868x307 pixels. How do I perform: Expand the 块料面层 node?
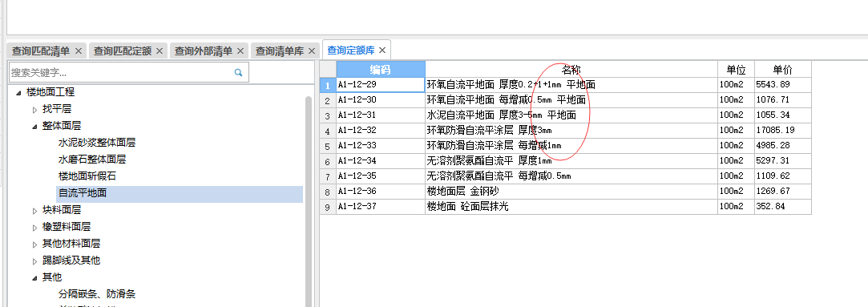point(35,210)
